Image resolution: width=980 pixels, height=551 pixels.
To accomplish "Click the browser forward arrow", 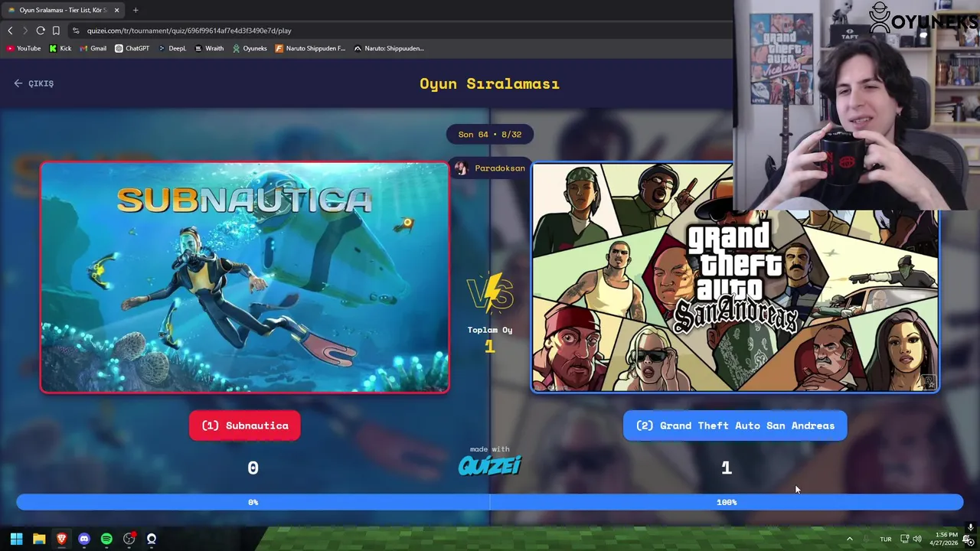I will click(25, 31).
